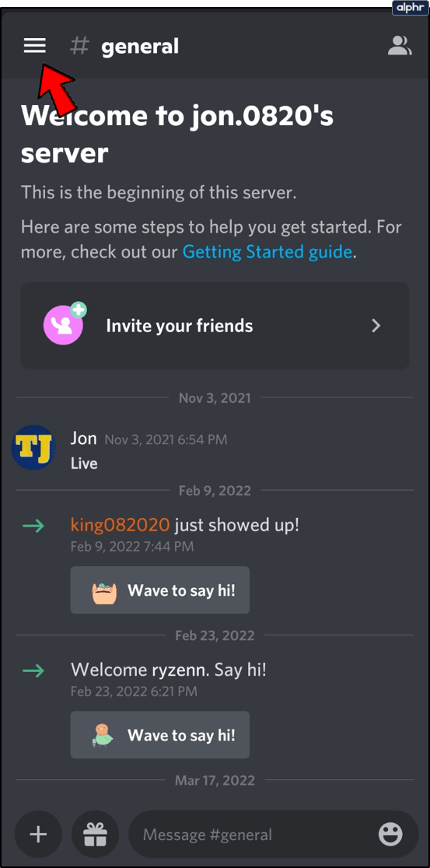This screenshot has width=430, height=868.
Task: Click the pink invite friends icon
Action: click(65, 325)
